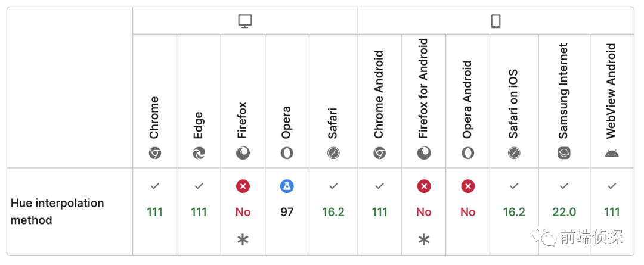The image size is (644, 265).
Task: Select Samsung Internet 22.0 support cell
Action: click(x=564, y=211)
